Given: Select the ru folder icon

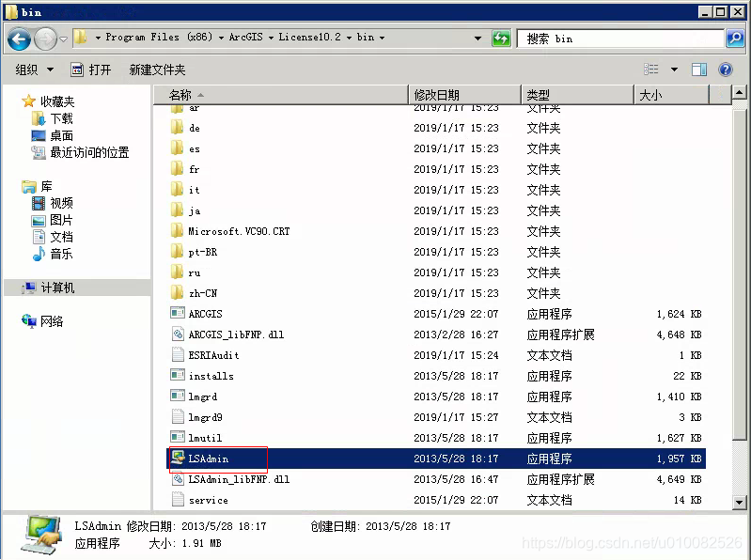Looking at the screenshot, I should pyautogui.click(x=178, y=272).
